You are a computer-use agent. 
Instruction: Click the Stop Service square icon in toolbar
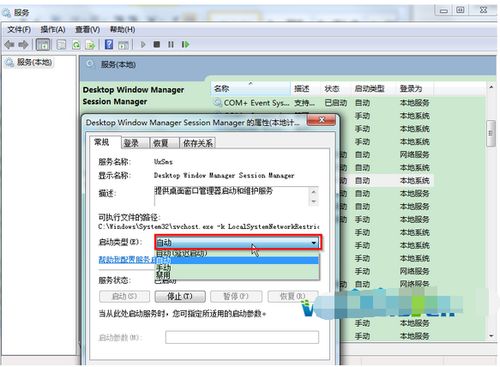click(157, 44)
